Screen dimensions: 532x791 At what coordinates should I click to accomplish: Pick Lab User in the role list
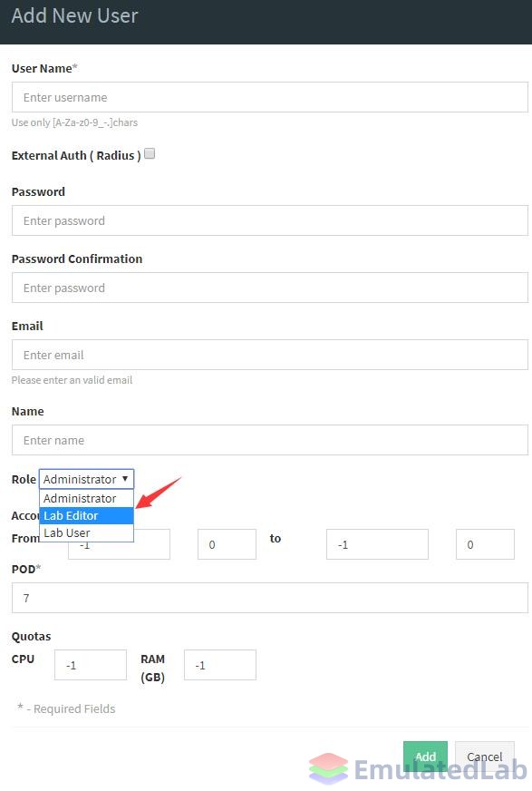86,532
